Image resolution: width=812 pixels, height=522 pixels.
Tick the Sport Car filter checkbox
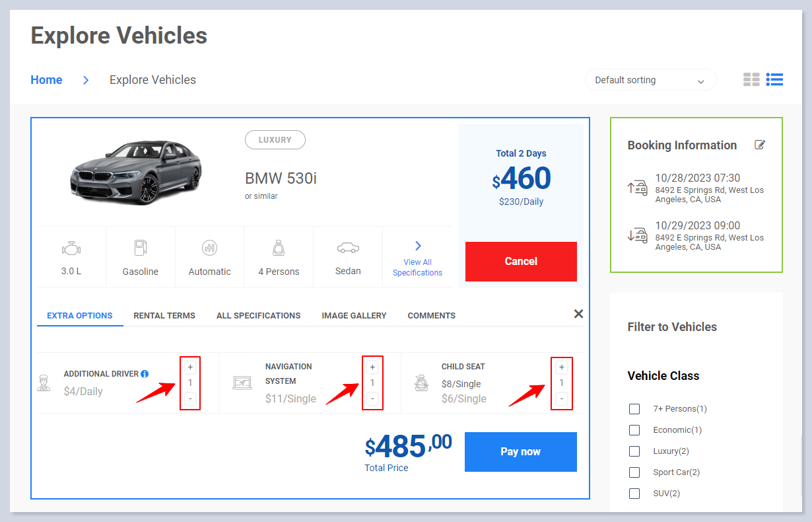634,472
